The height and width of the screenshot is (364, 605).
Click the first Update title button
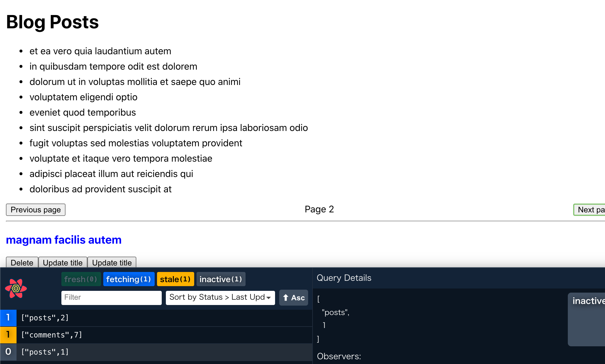pyautogui.click(x=63, y=263)
